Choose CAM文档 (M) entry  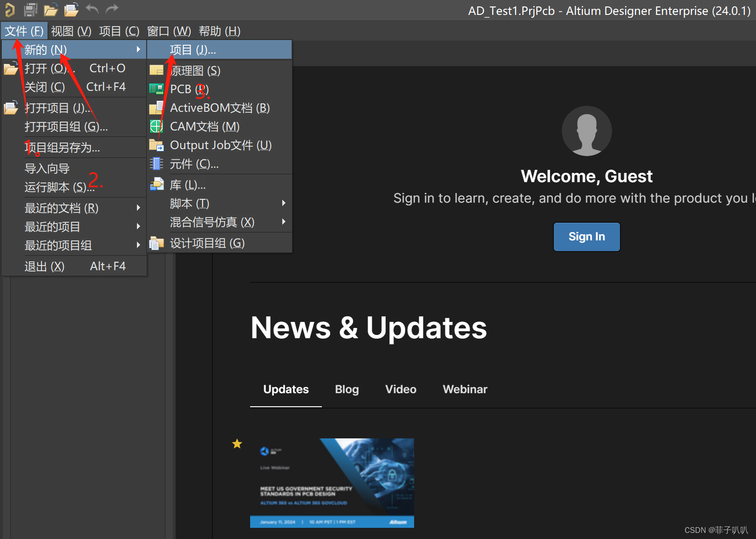pos(219,126)
